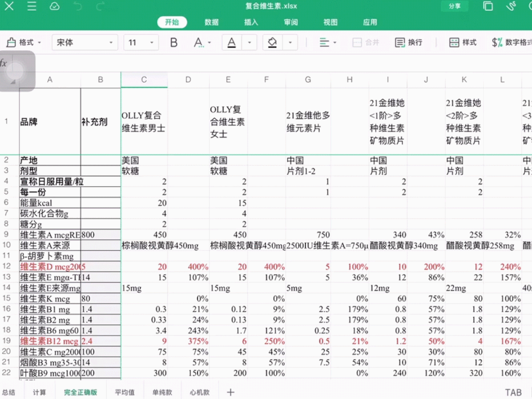
Task: Toggle the 换行 wrap text option
Action: pyautogui.click(x=409, y=42)
